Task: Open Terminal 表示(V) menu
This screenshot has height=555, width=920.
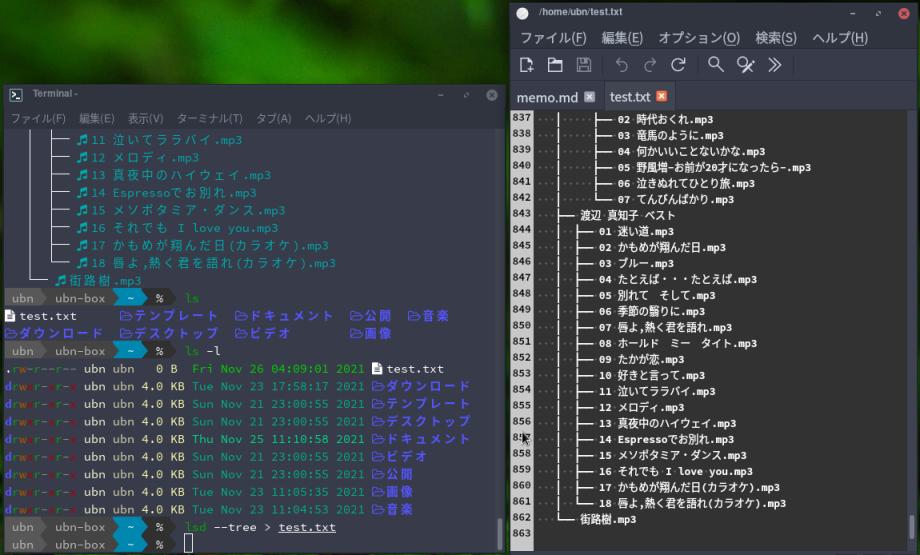Action: pyautogui.click(x=146, y=119)
